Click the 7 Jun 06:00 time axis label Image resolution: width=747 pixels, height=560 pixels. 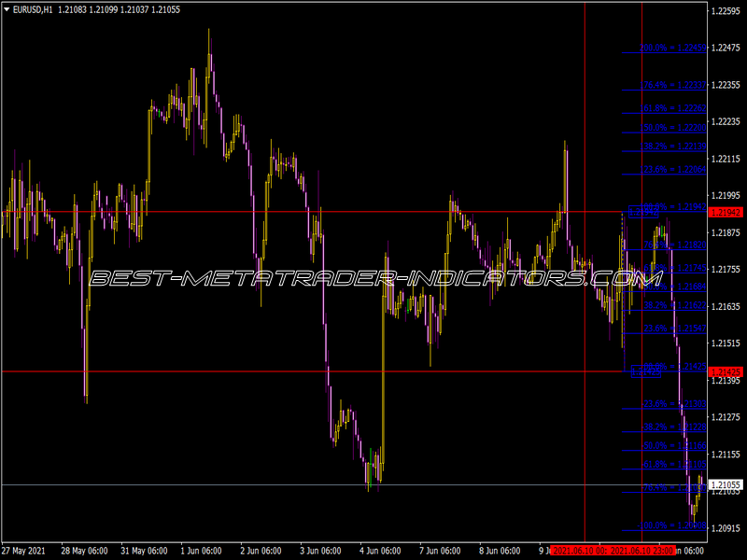440,551
